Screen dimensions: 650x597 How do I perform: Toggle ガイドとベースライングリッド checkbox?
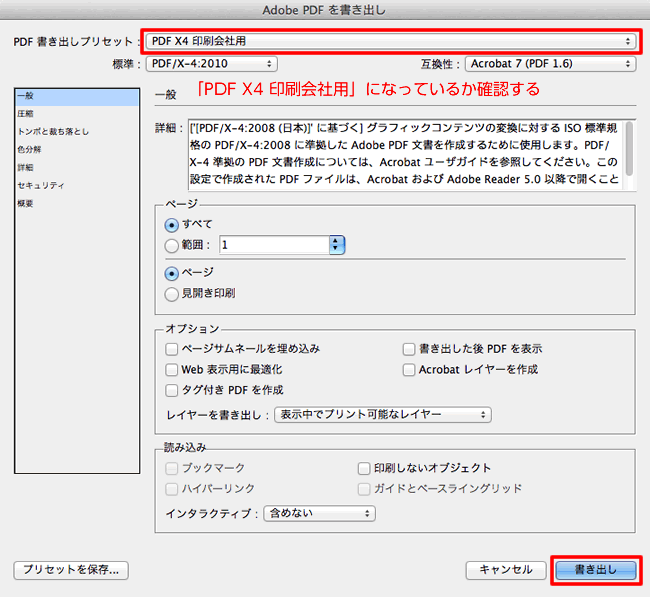click(364, 489)
